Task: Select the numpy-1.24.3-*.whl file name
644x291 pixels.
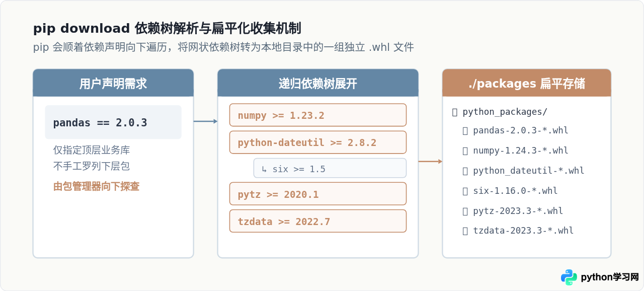Action: click(x=521, y=151)
